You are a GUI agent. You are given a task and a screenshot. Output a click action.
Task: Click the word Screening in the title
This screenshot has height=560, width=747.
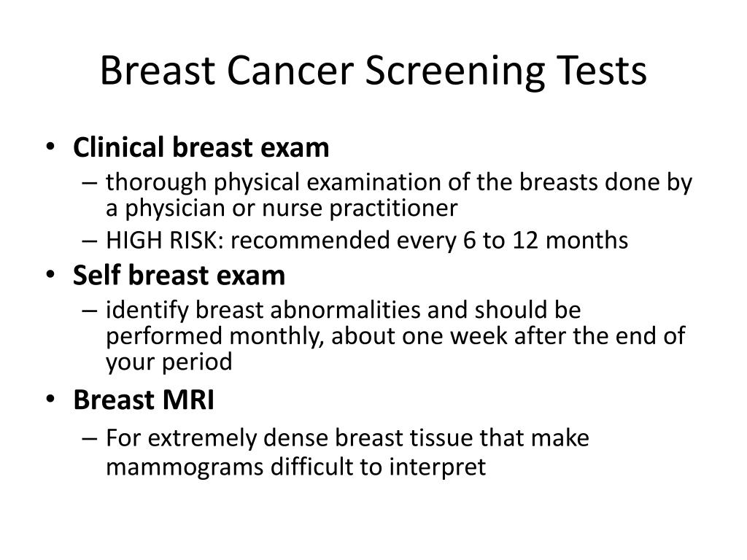tap(454, 71)
